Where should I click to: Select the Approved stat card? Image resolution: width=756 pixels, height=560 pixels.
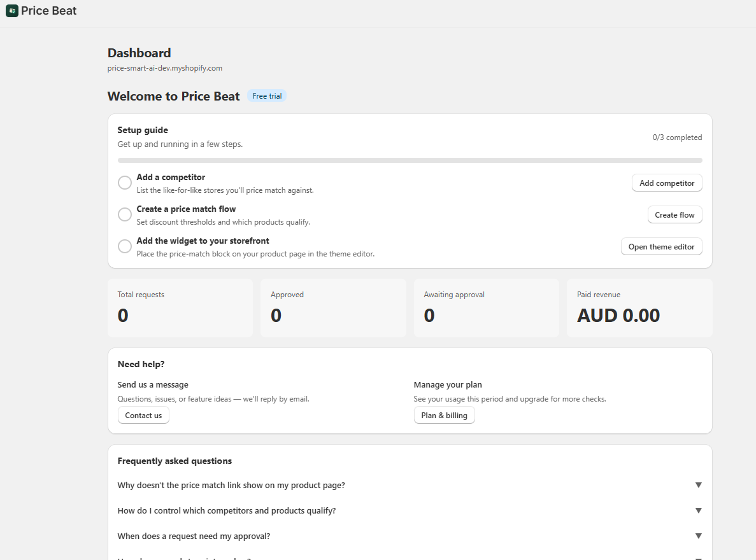tap(333, 308)
